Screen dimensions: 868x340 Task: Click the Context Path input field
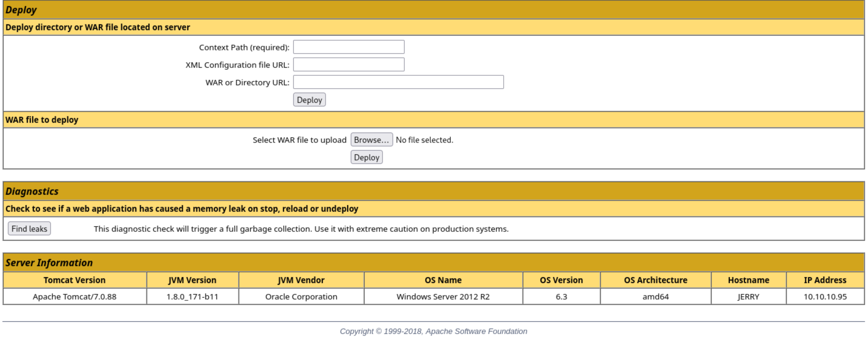[348, 47]
